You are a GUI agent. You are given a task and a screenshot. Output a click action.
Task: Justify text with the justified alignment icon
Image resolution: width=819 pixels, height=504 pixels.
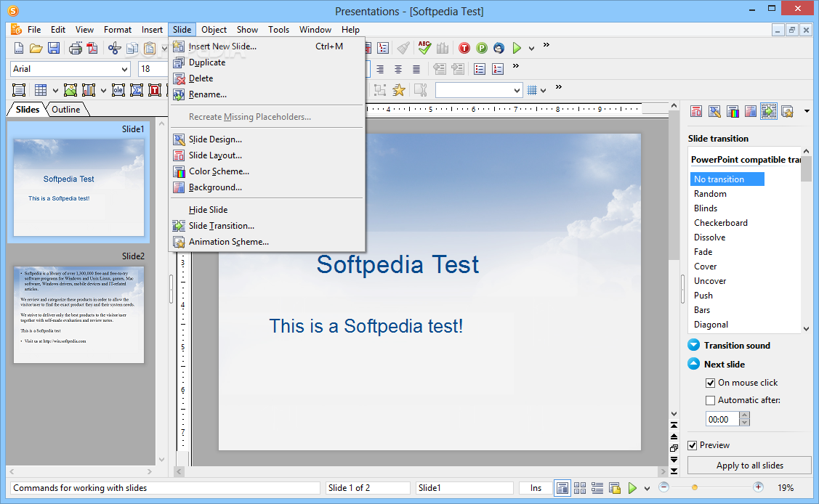point(416,69)
